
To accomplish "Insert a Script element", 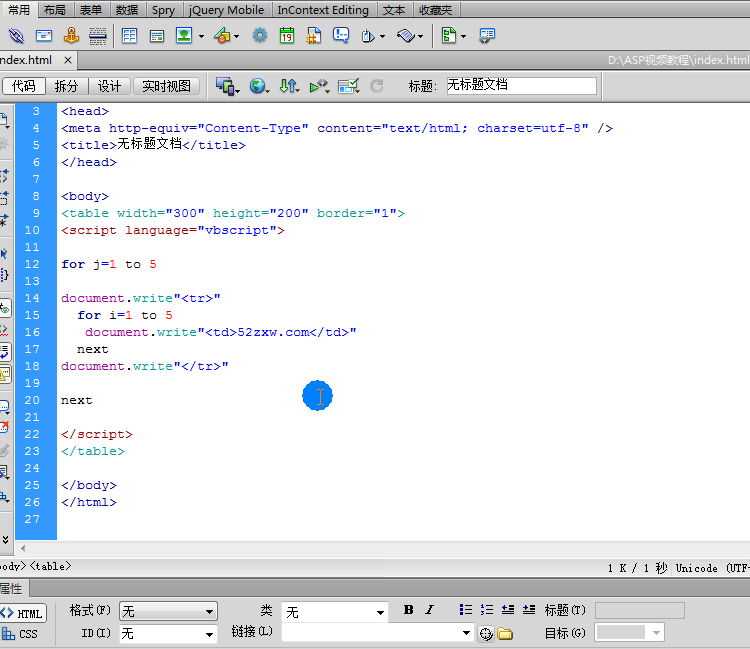I will click(406, 36).
